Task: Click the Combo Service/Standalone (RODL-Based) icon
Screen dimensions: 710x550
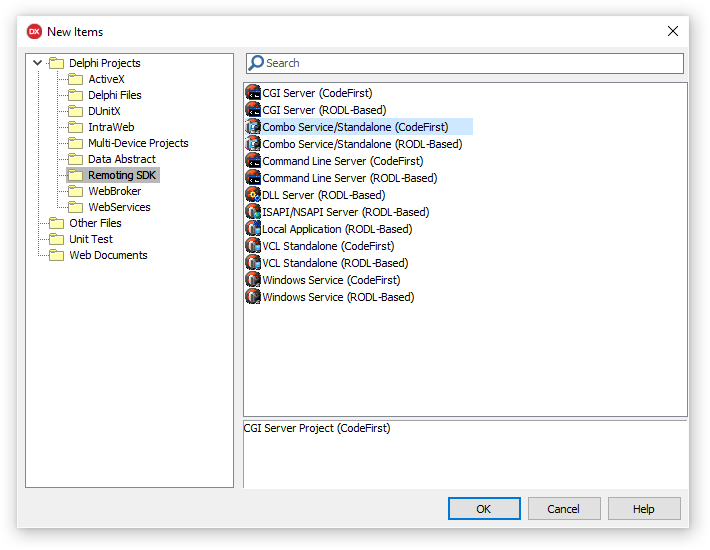Action: [x=253, y=144]
